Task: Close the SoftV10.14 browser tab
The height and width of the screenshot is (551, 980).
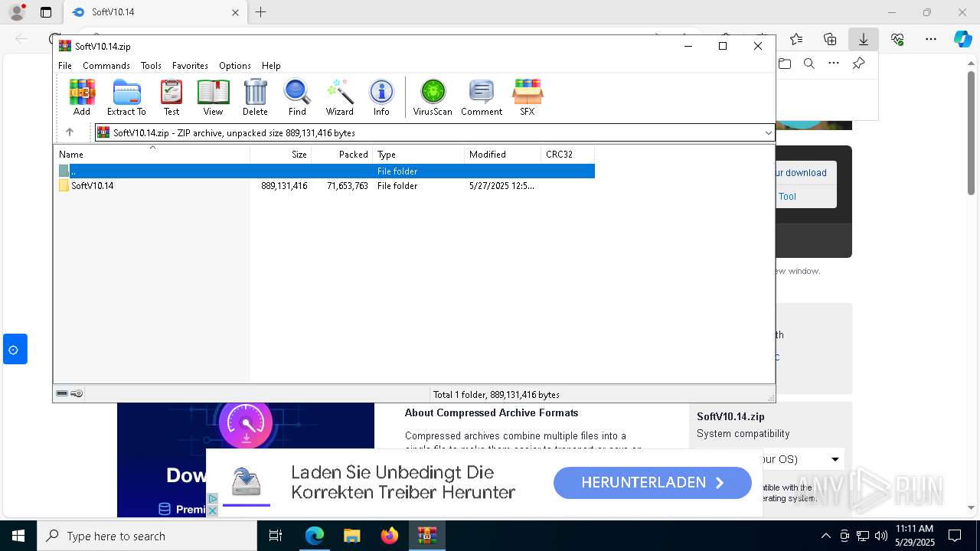Action: coord(235,12)
